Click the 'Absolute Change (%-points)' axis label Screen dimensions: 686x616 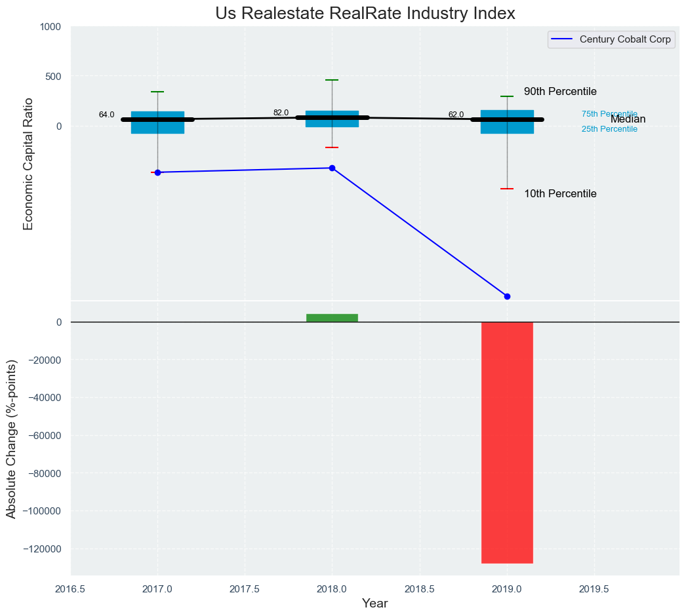tap(11, 439)
